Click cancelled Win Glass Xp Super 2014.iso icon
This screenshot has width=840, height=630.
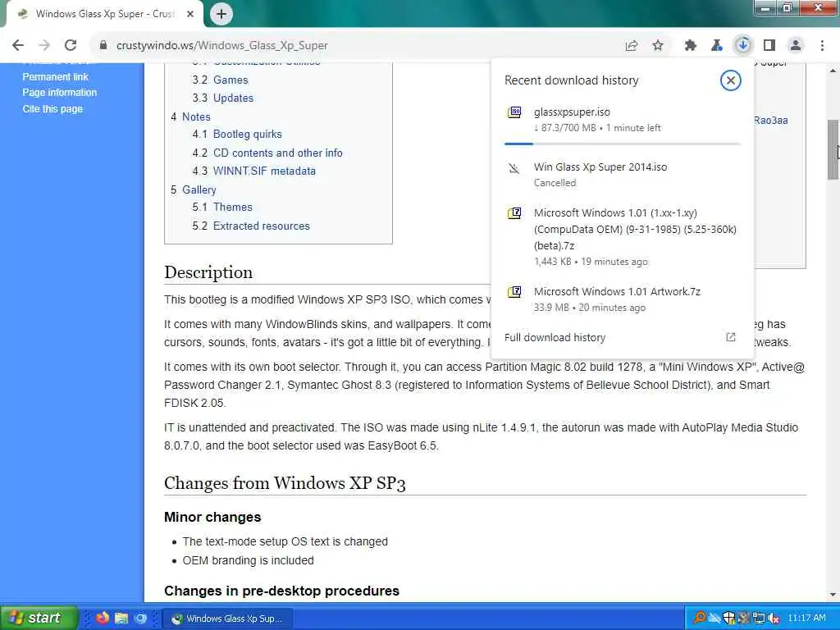click(514, 169)
